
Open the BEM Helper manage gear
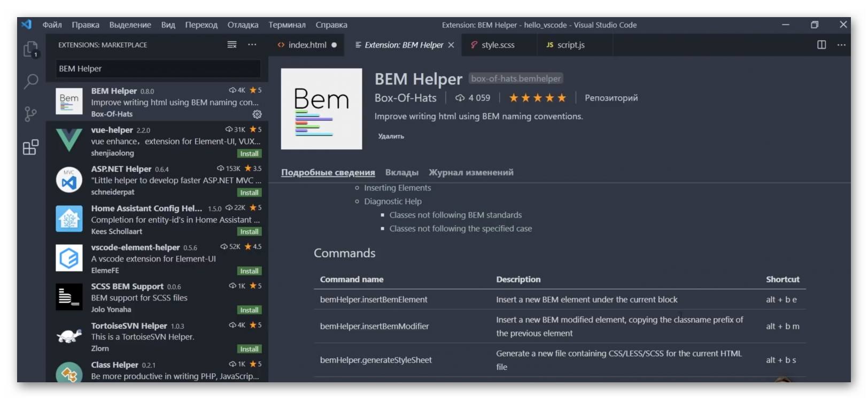tap(257, 114)
